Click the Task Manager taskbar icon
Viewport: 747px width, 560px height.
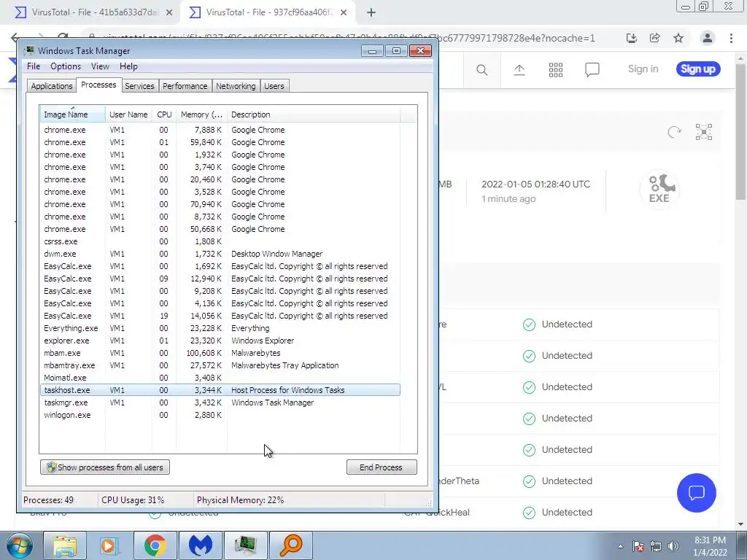tap(245, 545)
